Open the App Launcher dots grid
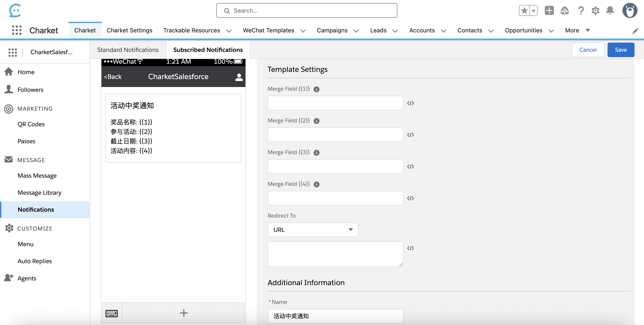Viewport: 644px width, 325px height. click(17, 30)
